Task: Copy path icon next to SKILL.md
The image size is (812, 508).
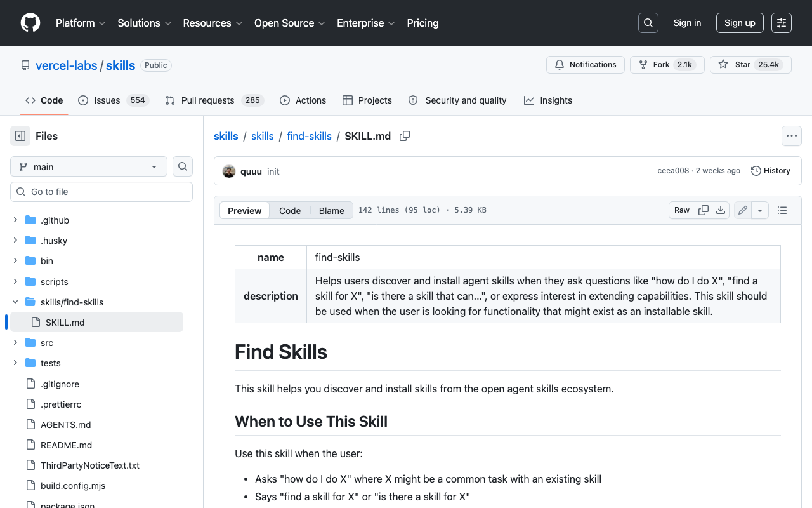Action: click(405, 136)
